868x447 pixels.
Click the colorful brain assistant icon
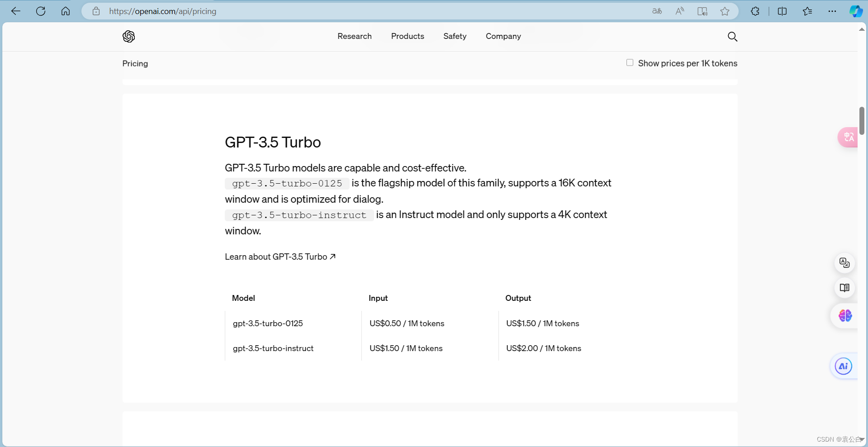[x=845, y=315]
